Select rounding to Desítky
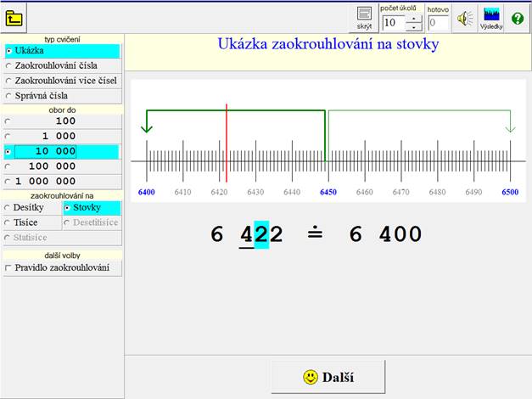 point(32,207)
